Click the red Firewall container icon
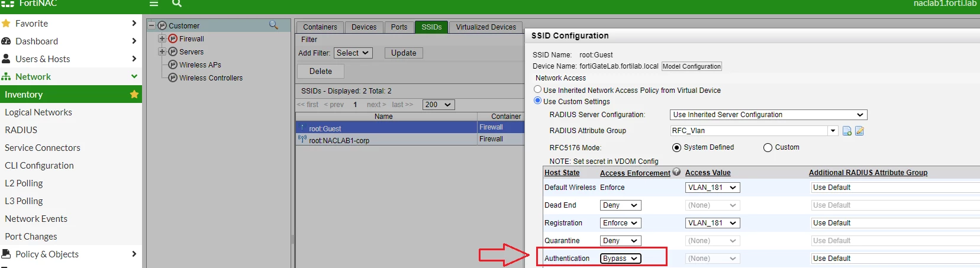 click(173, 39)
